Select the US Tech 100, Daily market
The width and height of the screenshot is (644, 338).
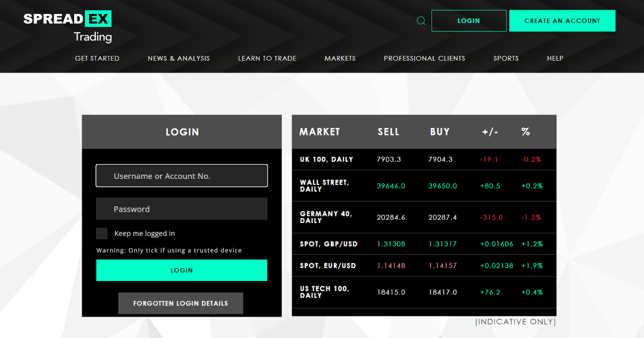pyautogui.click(x=424, y=292)
